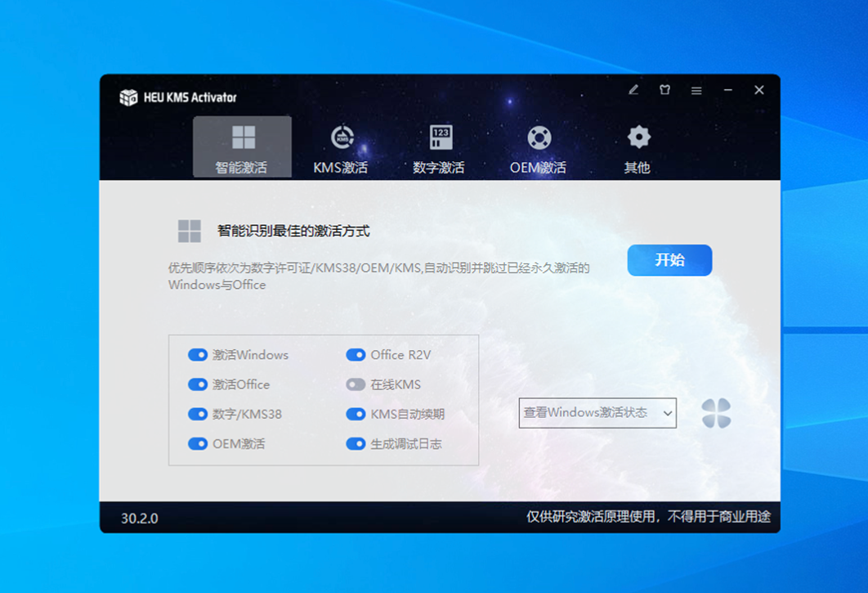Click the four-leaf clover icon

[716, 413]
